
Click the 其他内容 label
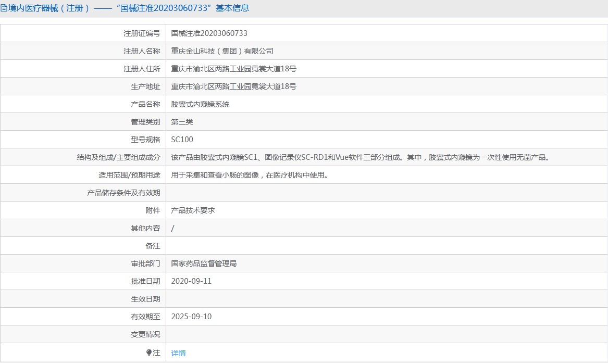tap(145, 228)
